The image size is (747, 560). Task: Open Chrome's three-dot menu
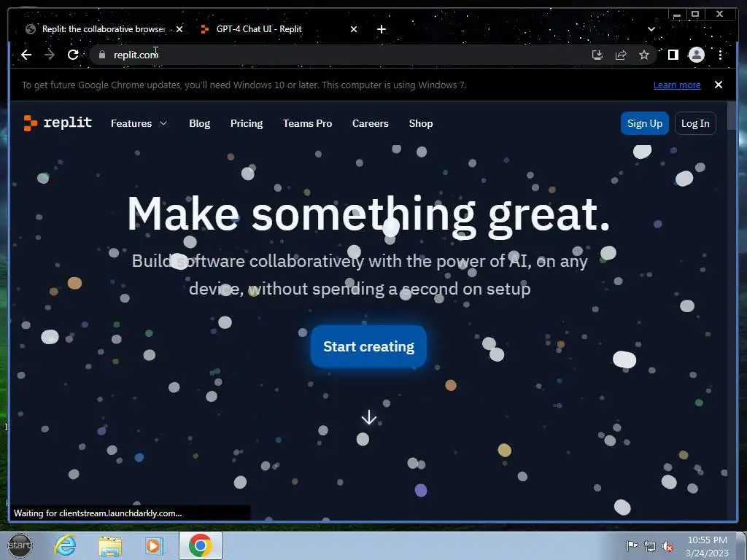click(720, 55)
